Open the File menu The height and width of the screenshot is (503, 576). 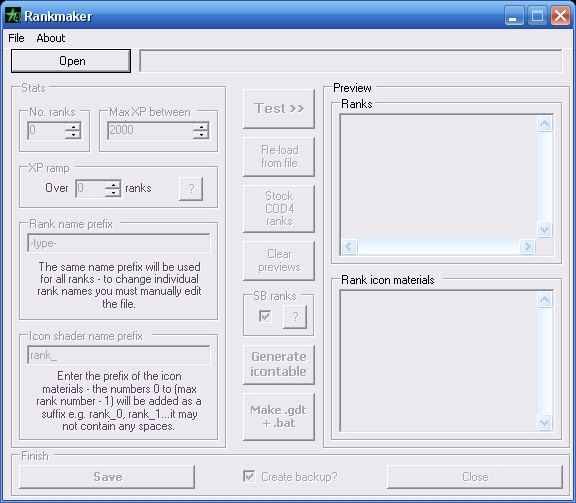tap(16, 38)
